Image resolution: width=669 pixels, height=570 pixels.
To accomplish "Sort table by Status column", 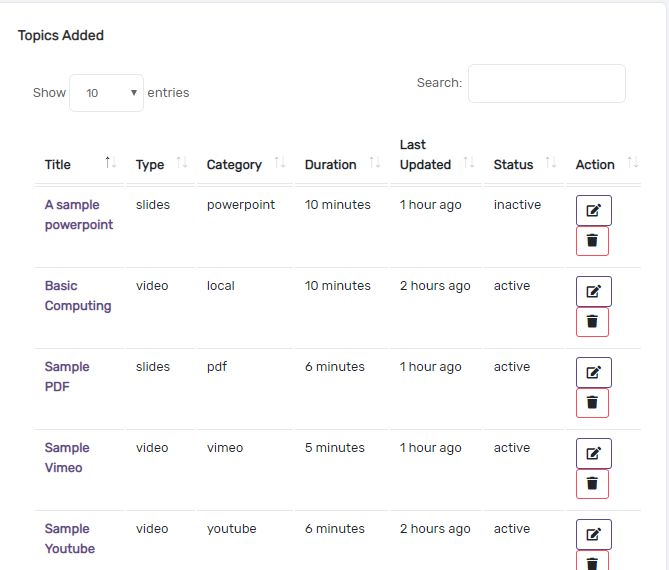I will click(x=525, y=164).
